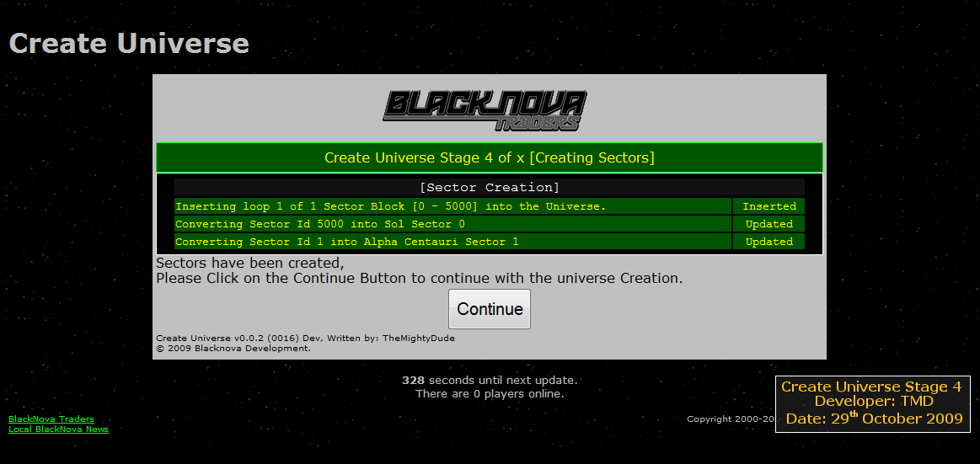Click the Date: 29th October 2009 caption
Screen dimensions: 980x464
(875, 418)
